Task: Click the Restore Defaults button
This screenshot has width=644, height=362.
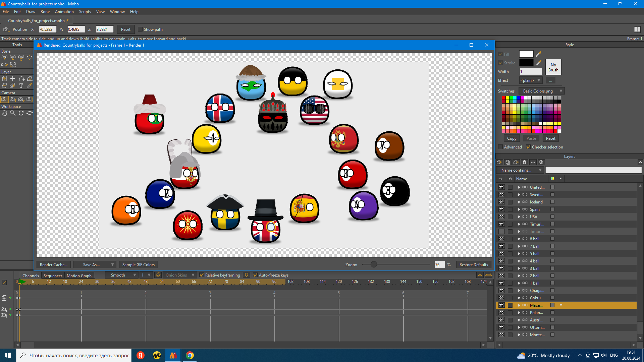Action: point(473,264)
